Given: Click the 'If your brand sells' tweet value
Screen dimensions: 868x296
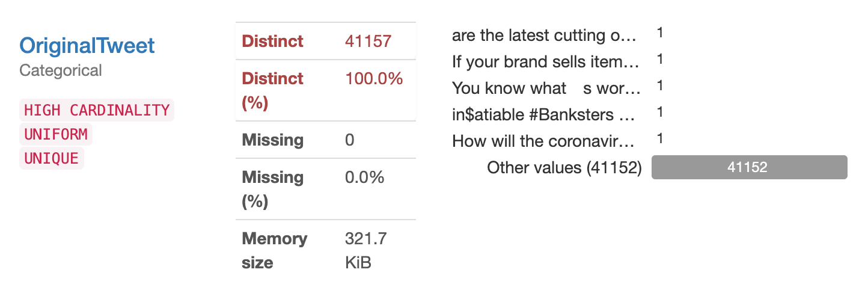Looking at the screenshot, I should click(x=545, y=61).
